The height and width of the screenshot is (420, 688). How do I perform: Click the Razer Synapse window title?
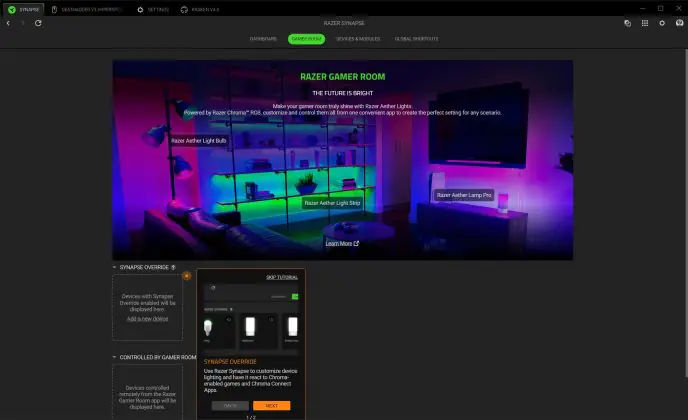click(344, 23)
